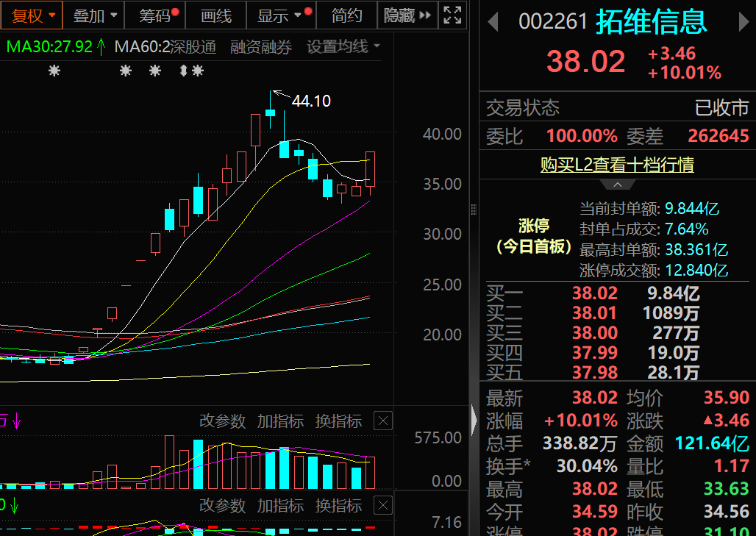Click the panel splitter grip handle
The image size is (756, 536).
pyautogui.click(x=474, y=210)
